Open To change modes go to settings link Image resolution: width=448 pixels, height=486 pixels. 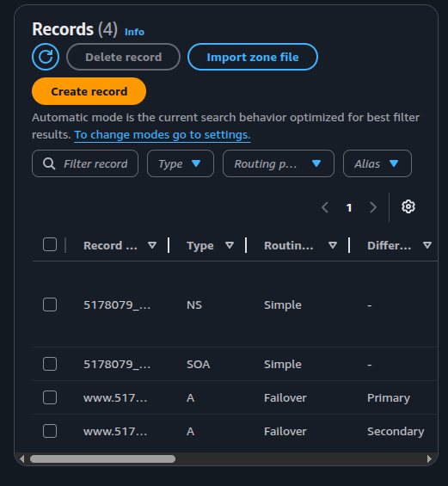pos(162,135)
